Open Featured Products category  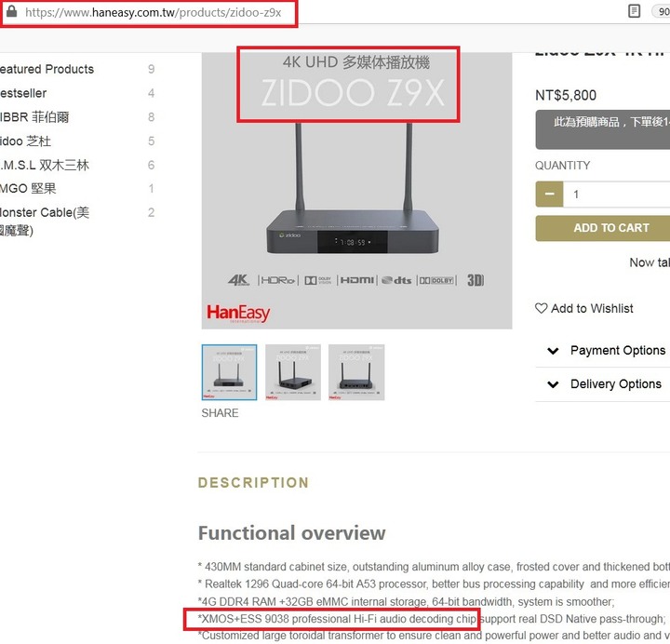point(47,69)
